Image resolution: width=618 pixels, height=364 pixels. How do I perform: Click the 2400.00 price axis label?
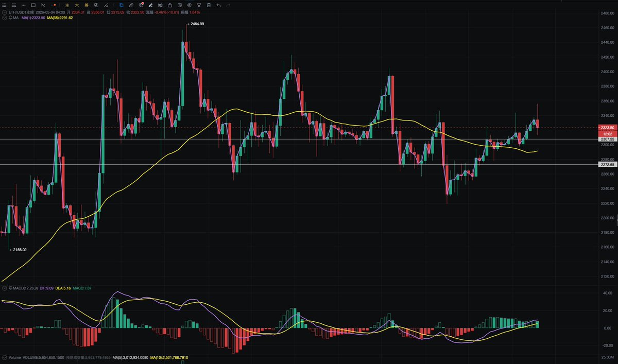point(607,72)
